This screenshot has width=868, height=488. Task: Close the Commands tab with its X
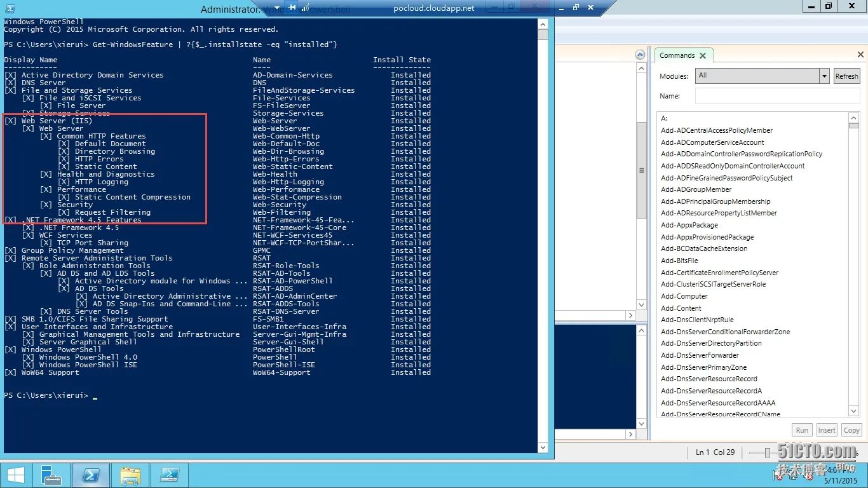pos(703,56)
